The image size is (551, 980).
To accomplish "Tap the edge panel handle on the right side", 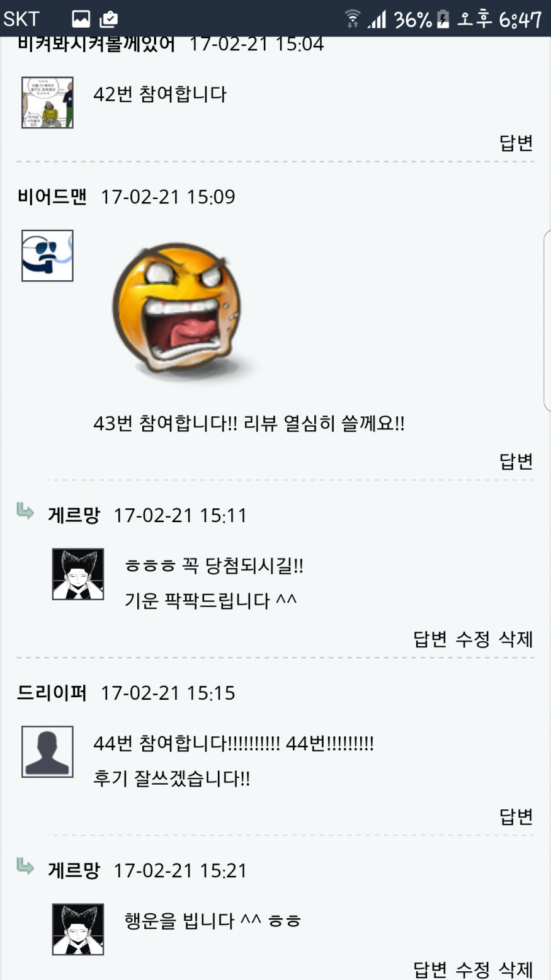I will pyautogui.click(x=547, y=321).
